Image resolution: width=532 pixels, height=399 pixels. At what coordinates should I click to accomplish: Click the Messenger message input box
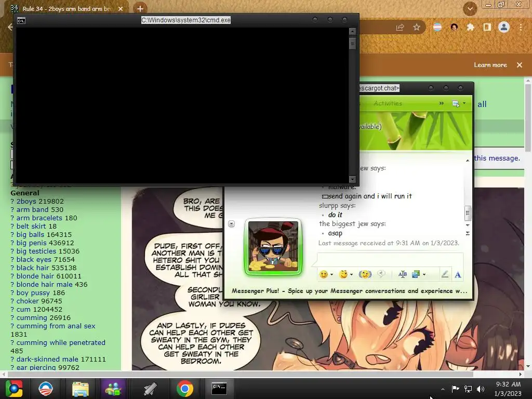click(390, 259)
